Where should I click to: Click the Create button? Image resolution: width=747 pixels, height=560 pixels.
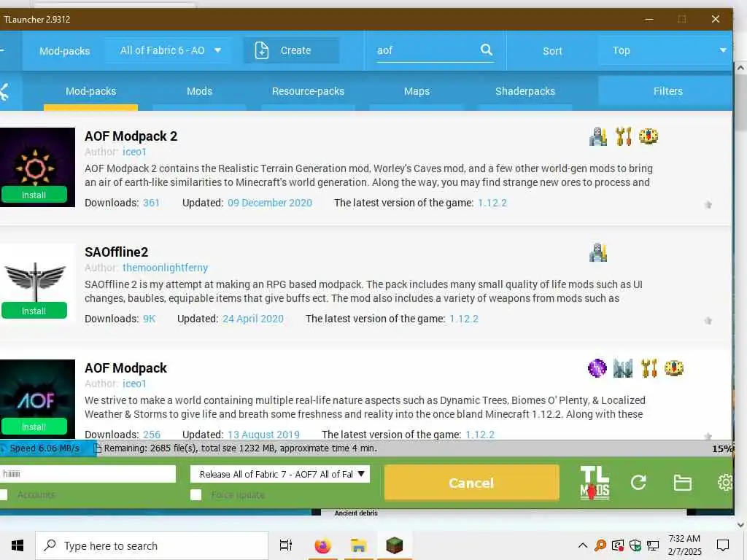(291, 50)
